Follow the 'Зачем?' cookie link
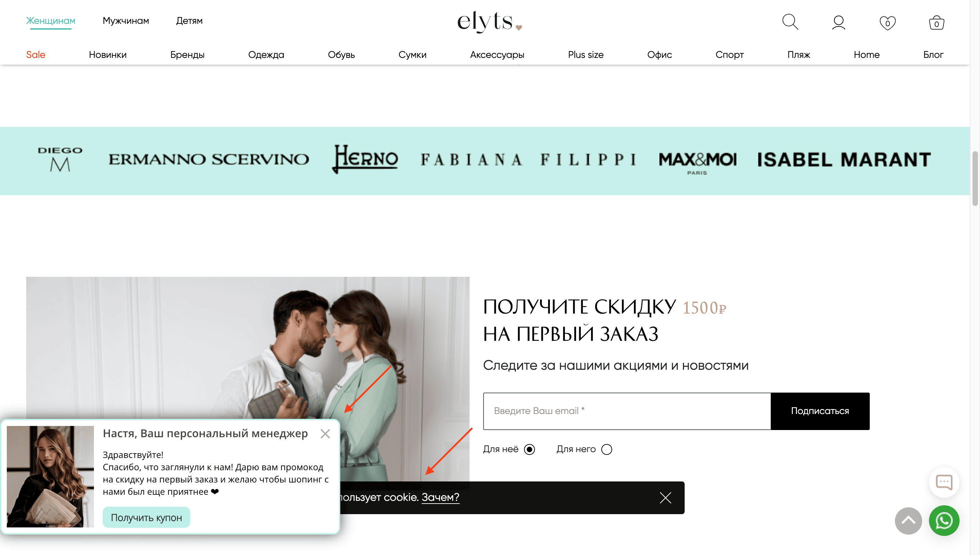The width and height of the screenshot is (980, 555). (440, 497)
